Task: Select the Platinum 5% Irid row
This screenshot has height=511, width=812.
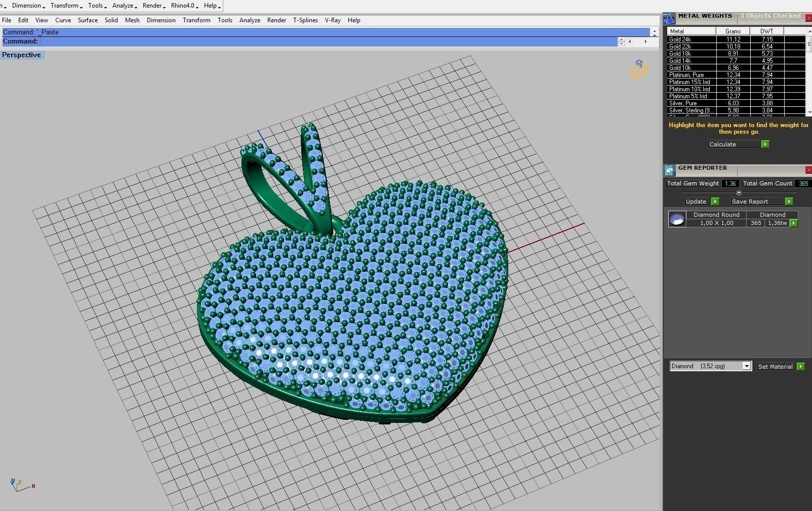Action: 736,96
